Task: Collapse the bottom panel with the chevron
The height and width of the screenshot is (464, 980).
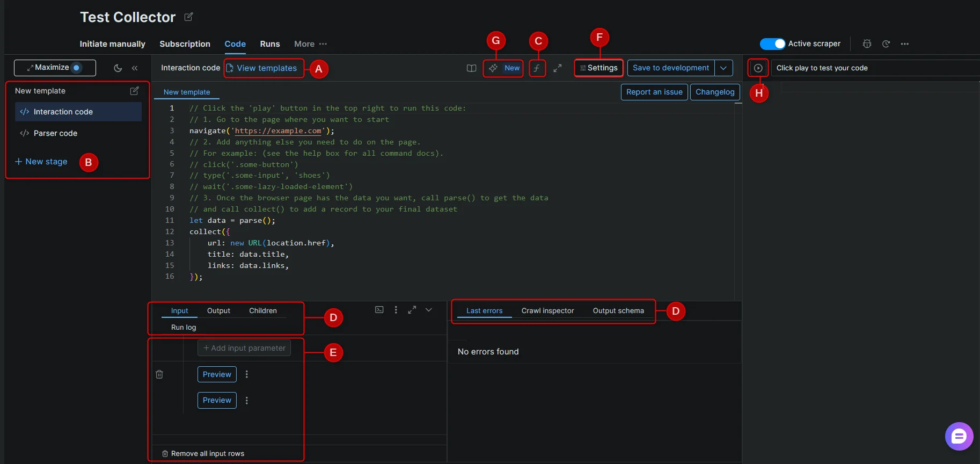Action: coord(429,310)
